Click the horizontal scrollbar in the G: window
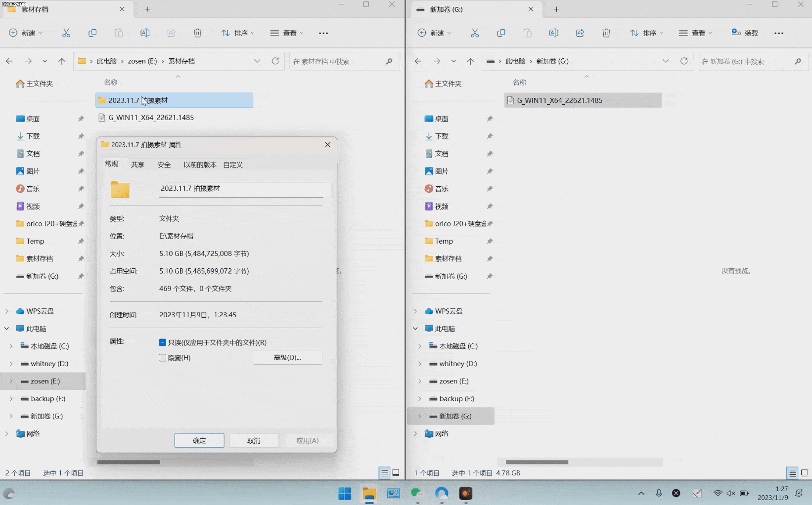 click(537, 462)
